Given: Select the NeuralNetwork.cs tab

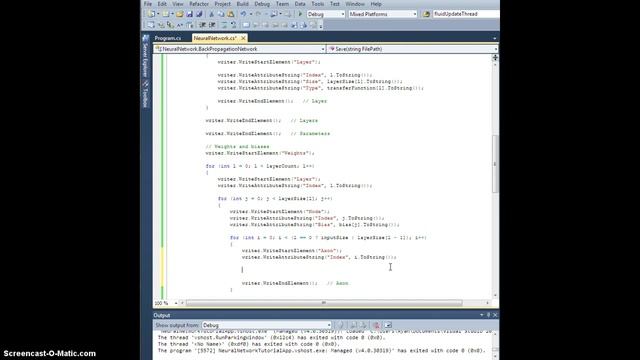Looking at the screenshot, I should [x=215, y=38].
